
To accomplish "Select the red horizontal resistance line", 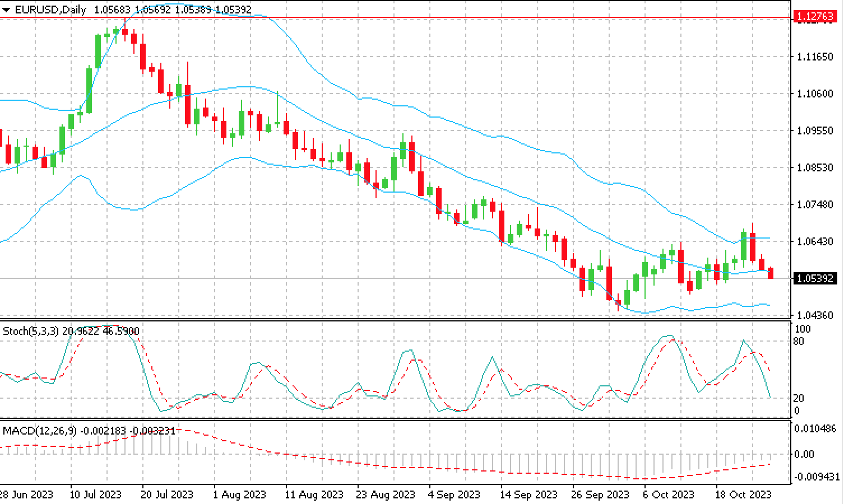I will [x=392, y=18].
